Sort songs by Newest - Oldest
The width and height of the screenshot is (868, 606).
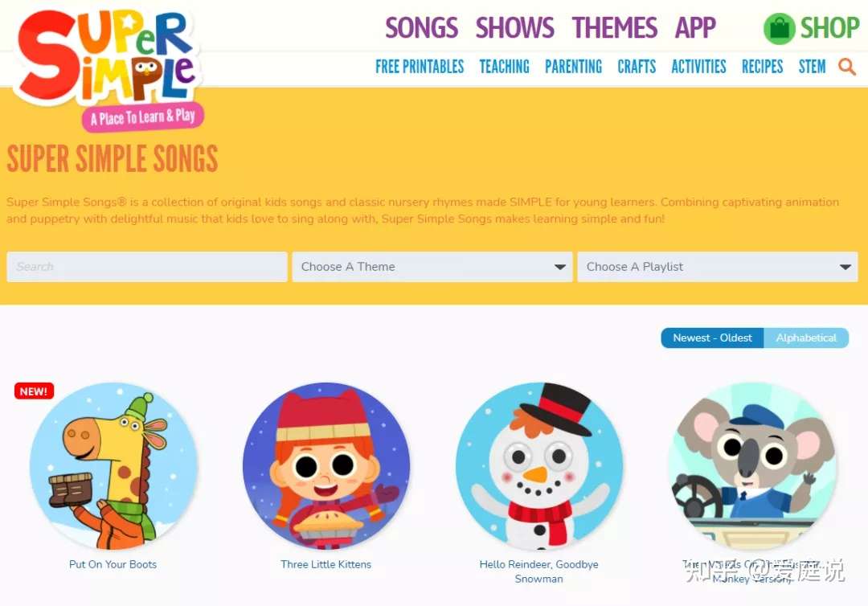point(712,338)
